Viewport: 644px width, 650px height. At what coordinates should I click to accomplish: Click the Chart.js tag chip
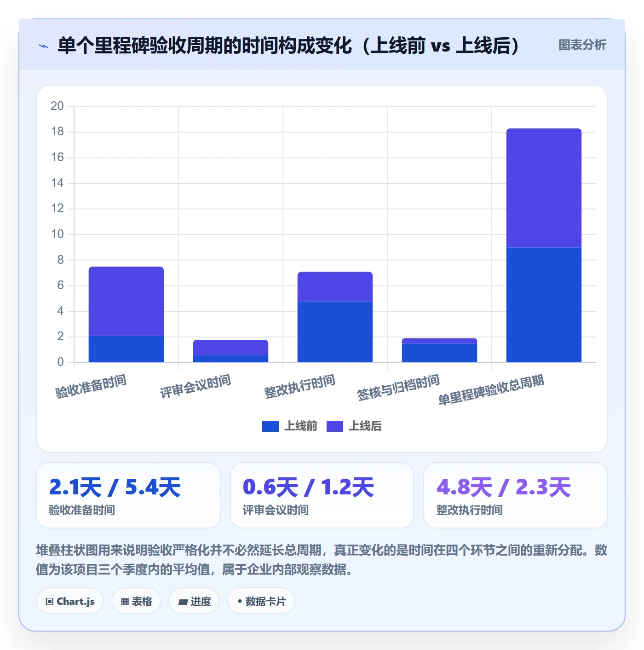click(70, 601)
